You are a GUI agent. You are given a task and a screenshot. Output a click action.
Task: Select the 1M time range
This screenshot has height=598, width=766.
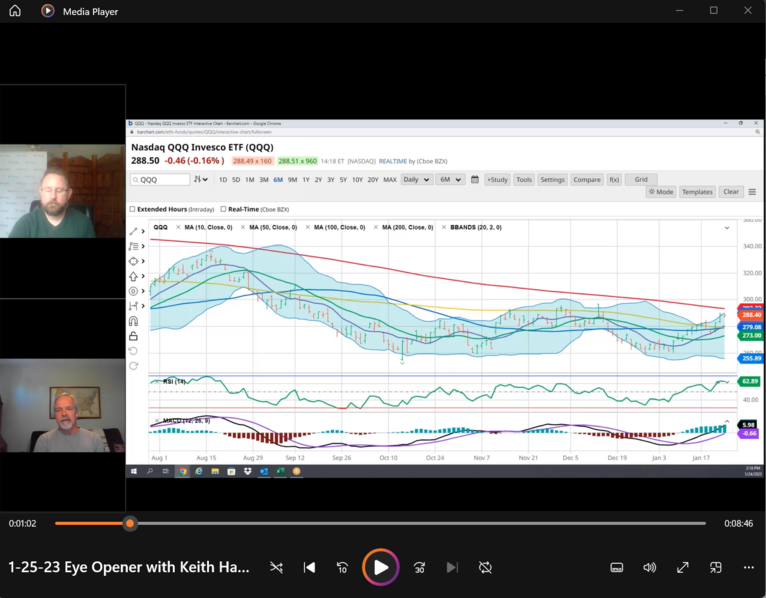[250, 180]
